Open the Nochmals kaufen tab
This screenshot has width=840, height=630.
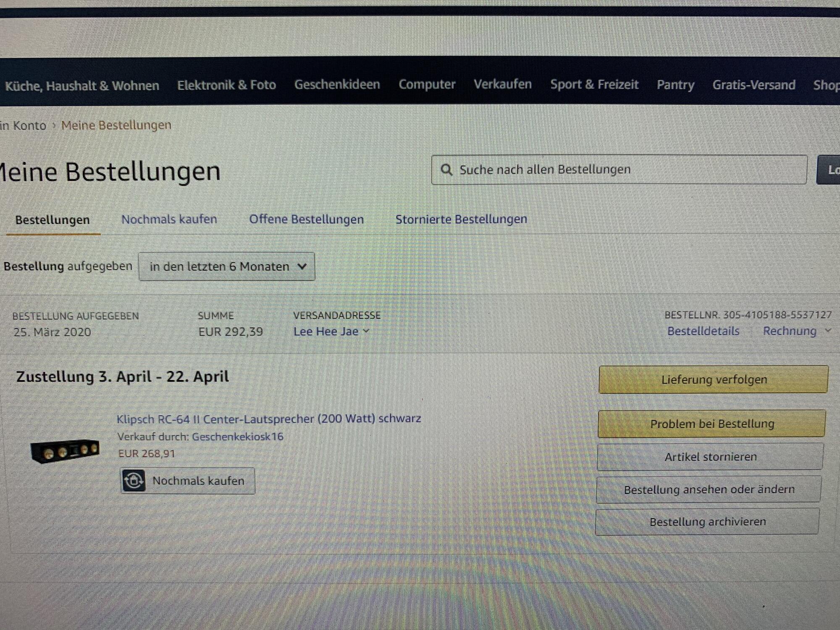click(169, 219)
